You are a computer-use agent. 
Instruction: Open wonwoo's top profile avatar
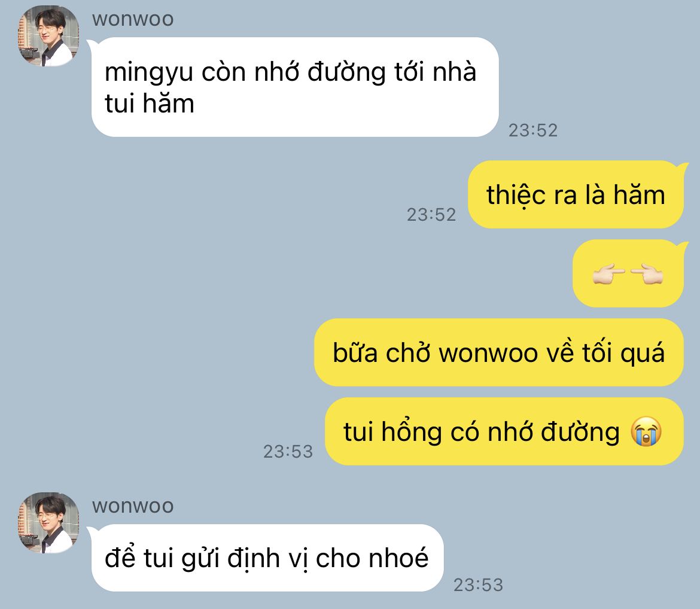[48, 36]
